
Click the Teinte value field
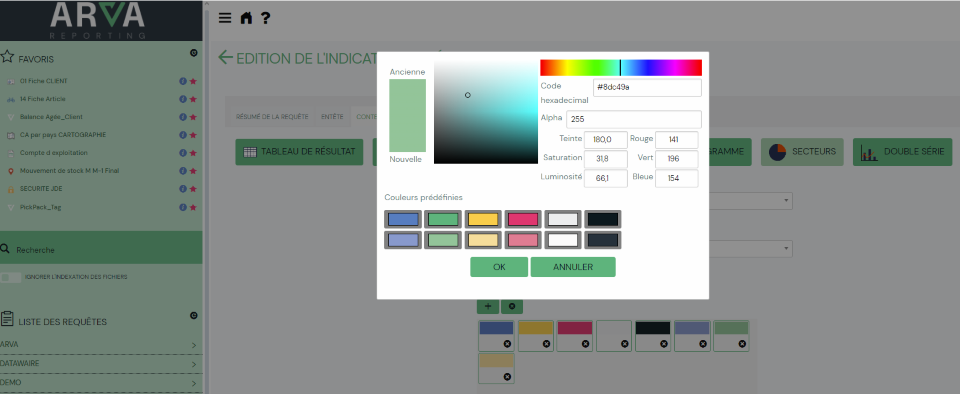click(x=606, y=139)
